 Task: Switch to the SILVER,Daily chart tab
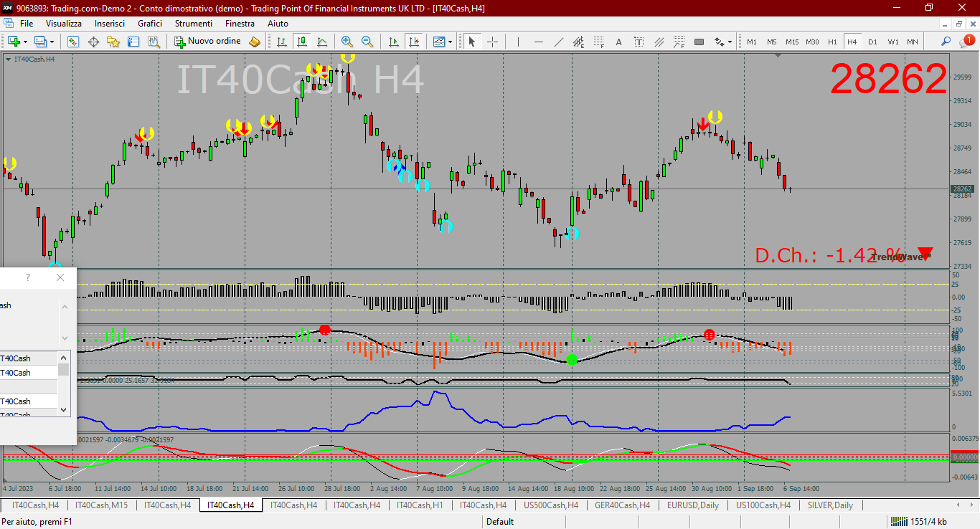tap(831, 505)
